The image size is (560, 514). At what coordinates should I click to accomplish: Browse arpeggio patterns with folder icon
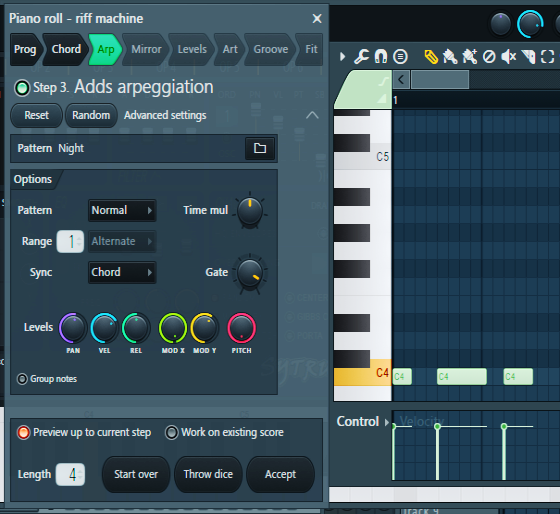coord(260,148)
